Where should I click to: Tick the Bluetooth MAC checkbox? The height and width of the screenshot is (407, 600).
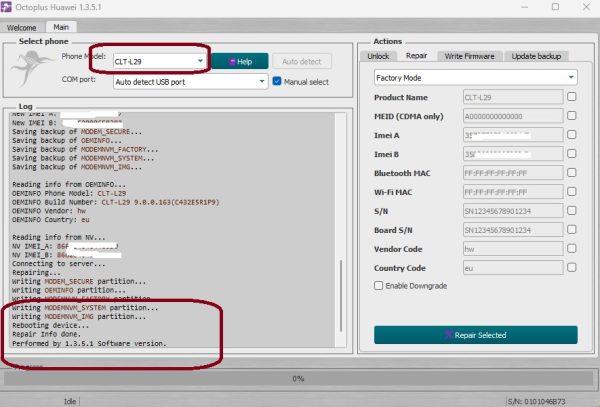(x=572, y=173)
